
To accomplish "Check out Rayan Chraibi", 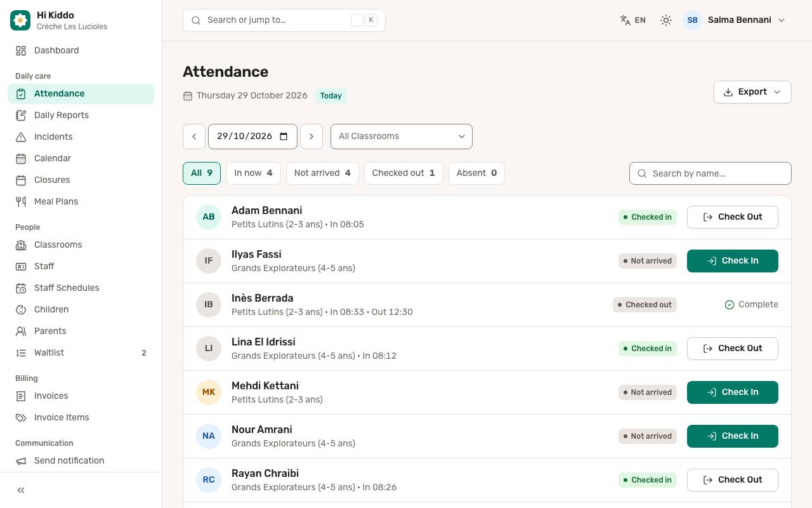I will point(733,480).
